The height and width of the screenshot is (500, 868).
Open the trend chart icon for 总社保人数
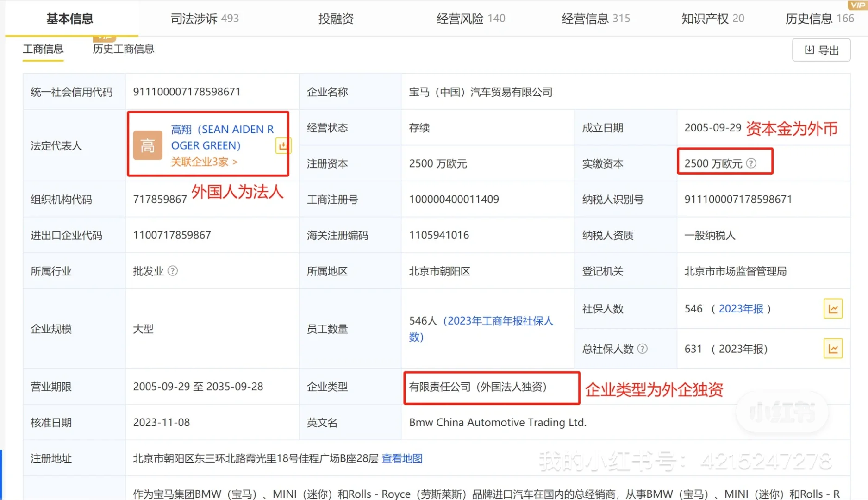coord(833,348)
